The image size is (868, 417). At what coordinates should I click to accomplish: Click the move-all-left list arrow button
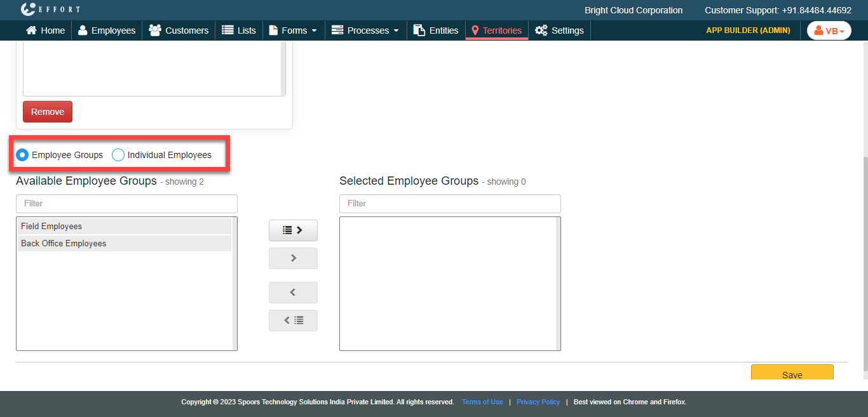coord(293,321)
